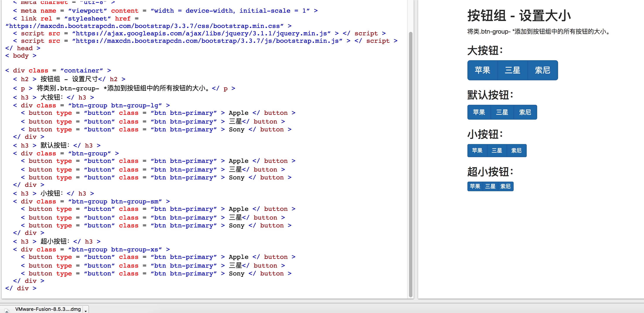Click 三星 in the large button group
Screen dimensions: 644x313
coord(513,70)
